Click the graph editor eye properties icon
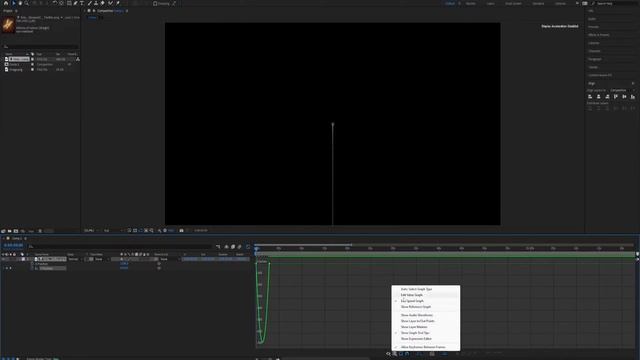 [388, 354]
